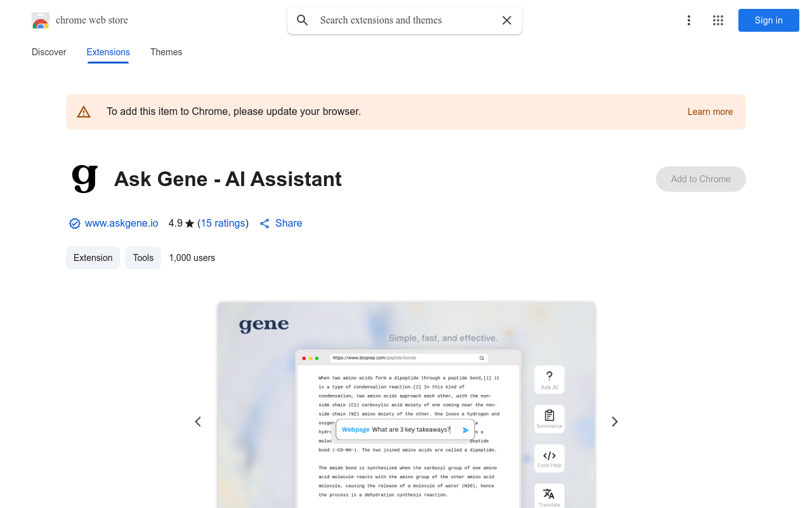Open the Chrome Web Store three-dot menu
The image size is (812, 508).
688,20
